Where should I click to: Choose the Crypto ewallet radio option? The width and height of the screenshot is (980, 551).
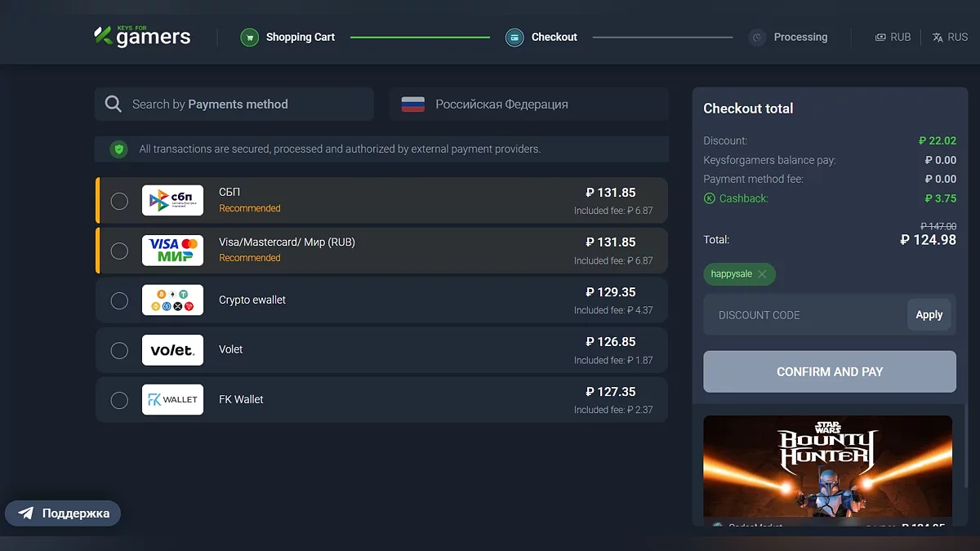[x=119, y=300]
